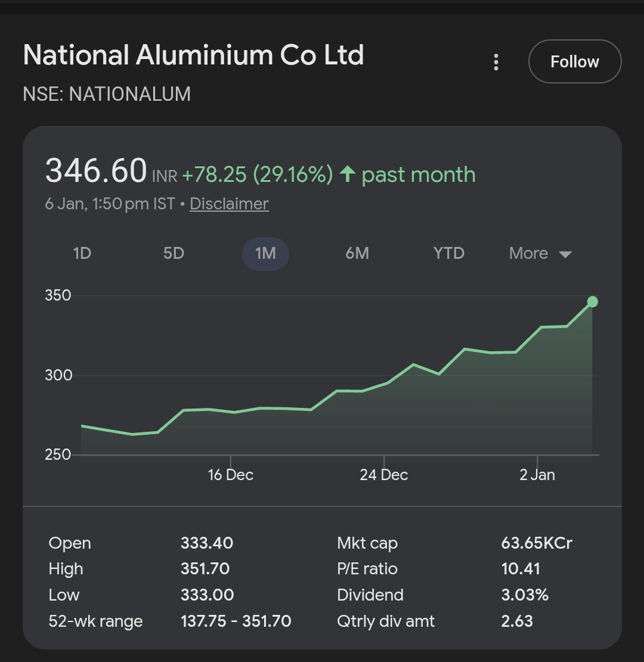The width and height of the screenshot is (644, 662).
Task: Follow National Aluminium Co Ltd stock
Action: 575,61
